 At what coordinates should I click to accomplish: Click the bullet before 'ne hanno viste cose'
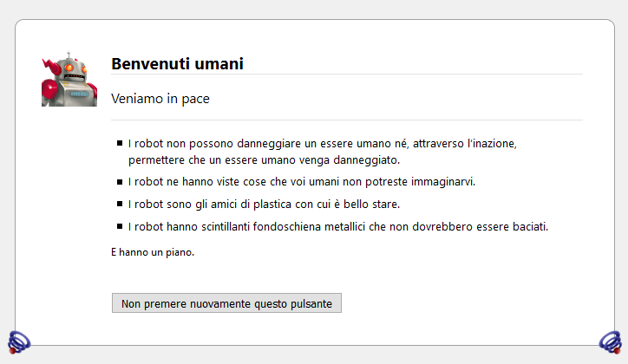[119, 182]
